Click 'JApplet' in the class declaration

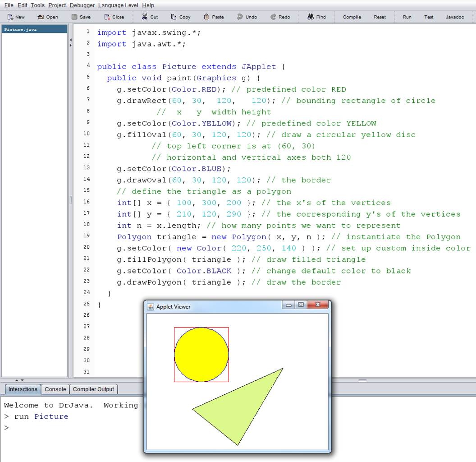tap(259, 67)
